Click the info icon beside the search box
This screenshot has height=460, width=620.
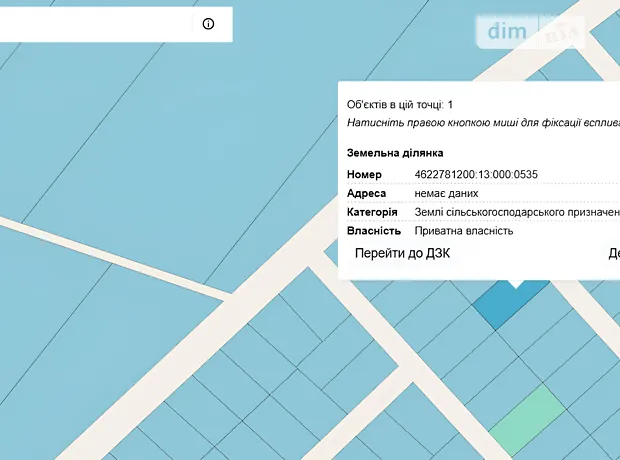pos(208,24)
